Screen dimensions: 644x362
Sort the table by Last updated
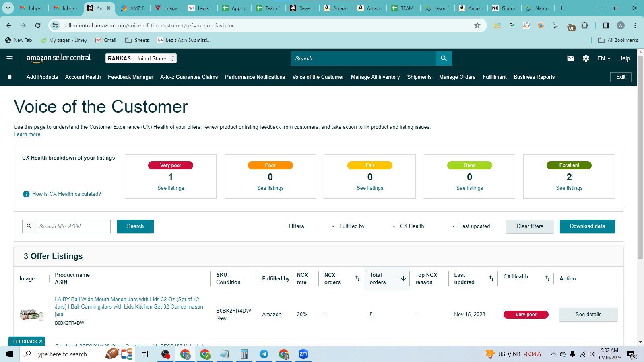click(x=491, y=278)
